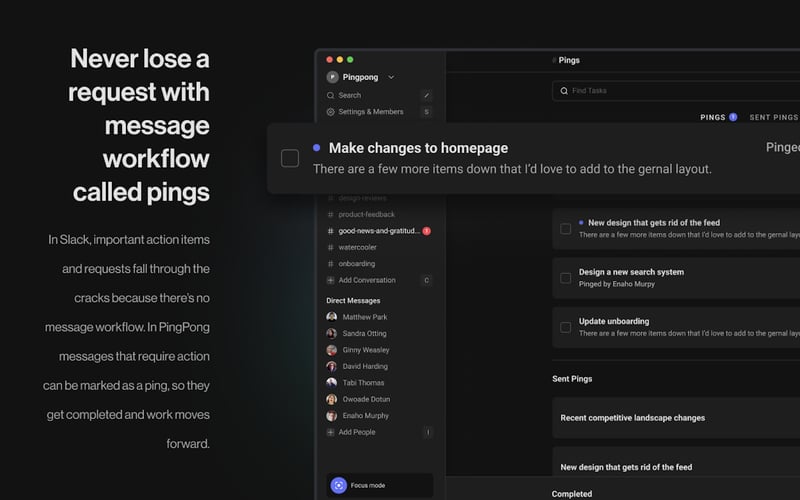Open the product-feedback channel name
The image size is (800, 500).
tap(366, 214)
